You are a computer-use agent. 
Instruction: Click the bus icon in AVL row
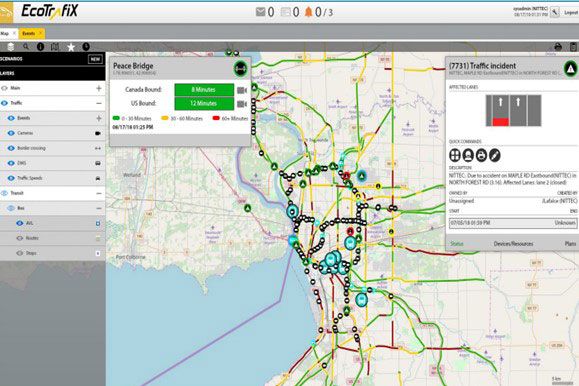[x=98, y=223]
